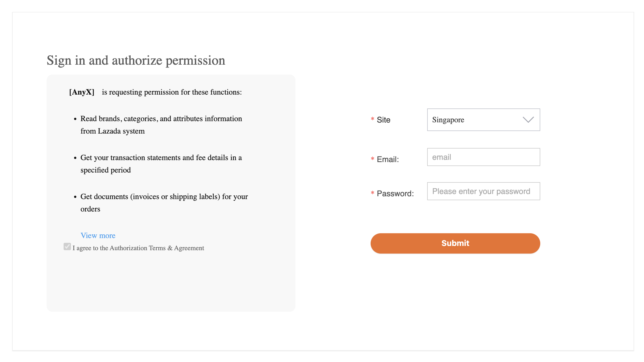Click the bold [AnyX] app name
This screenshot has height=362, width=644.
point(82,92)
